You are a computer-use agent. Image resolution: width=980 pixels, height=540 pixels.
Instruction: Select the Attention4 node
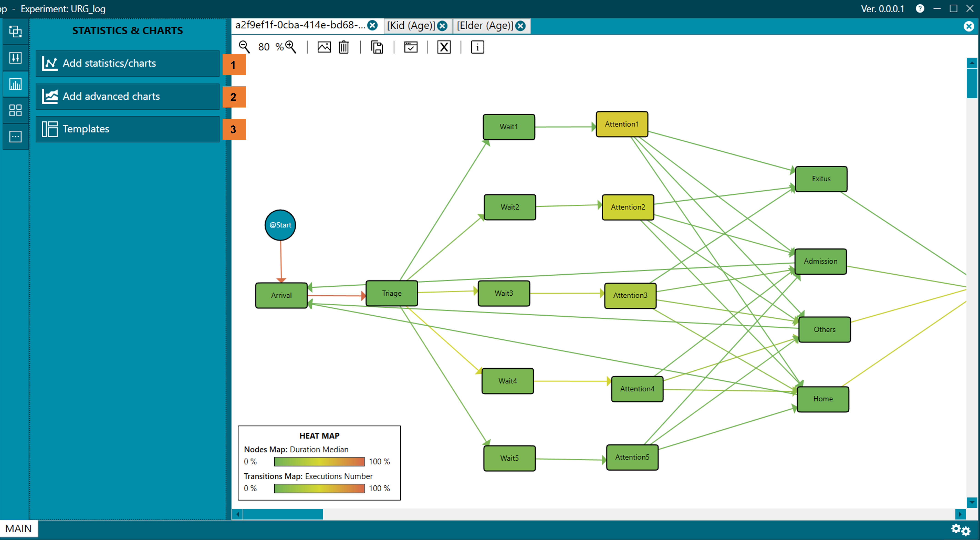pyautogui.click(x=637, y=389)
